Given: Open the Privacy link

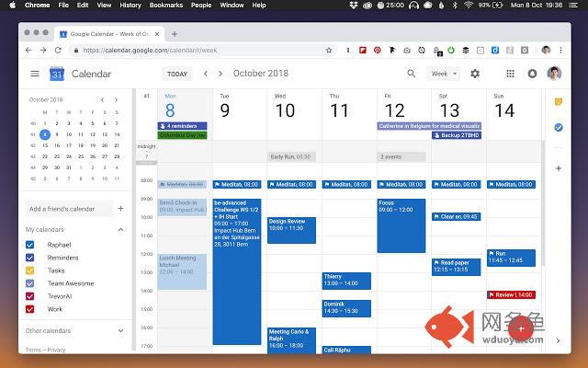Looking at the screenshot, I should [x=56, y=350].
